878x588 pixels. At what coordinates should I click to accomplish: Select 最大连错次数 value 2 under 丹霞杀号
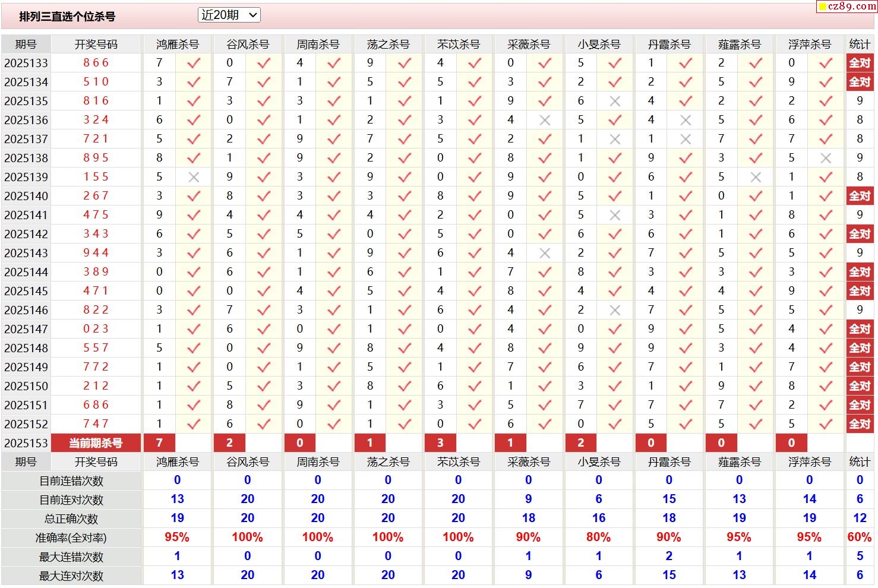669,557
